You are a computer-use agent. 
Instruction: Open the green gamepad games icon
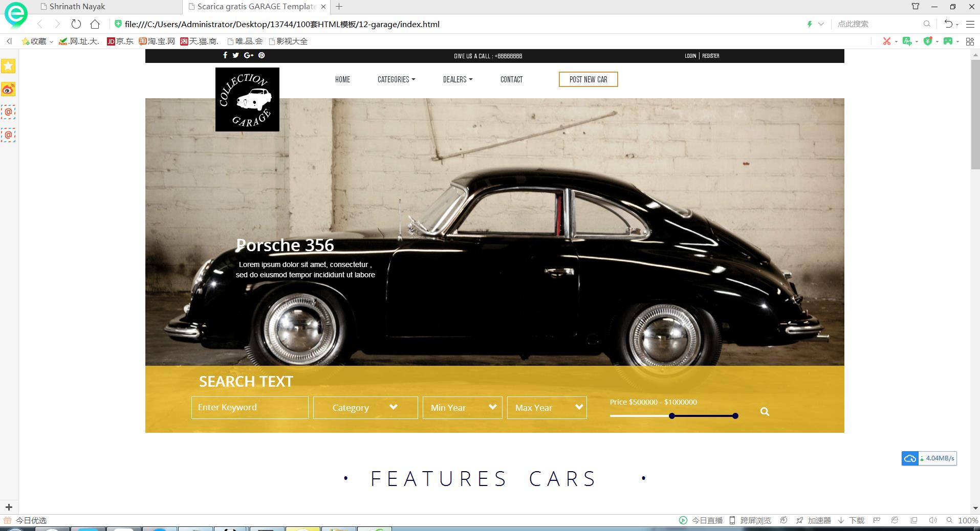pyautogui.click(x=948, y=41)
